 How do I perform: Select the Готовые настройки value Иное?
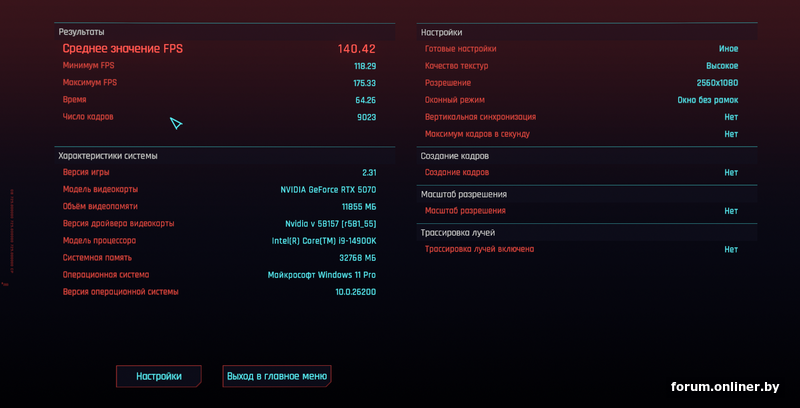(x=729, y=49)
